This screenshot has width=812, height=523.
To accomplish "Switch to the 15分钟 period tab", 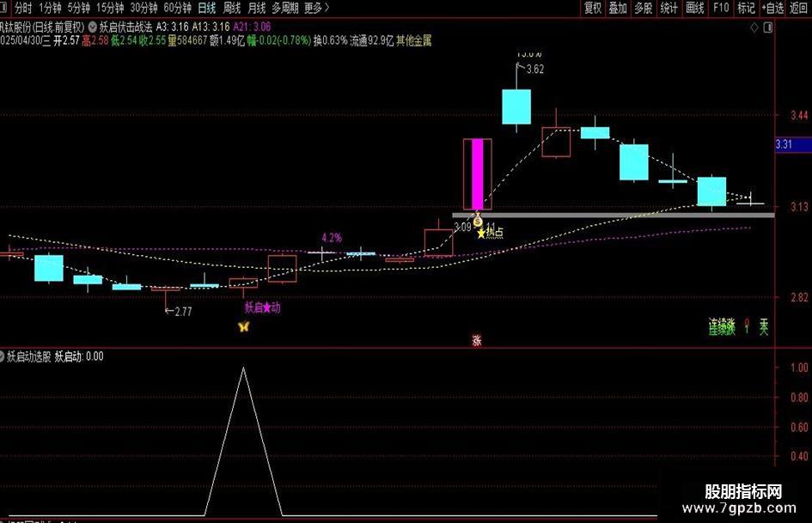I will (x=110, y=8).
